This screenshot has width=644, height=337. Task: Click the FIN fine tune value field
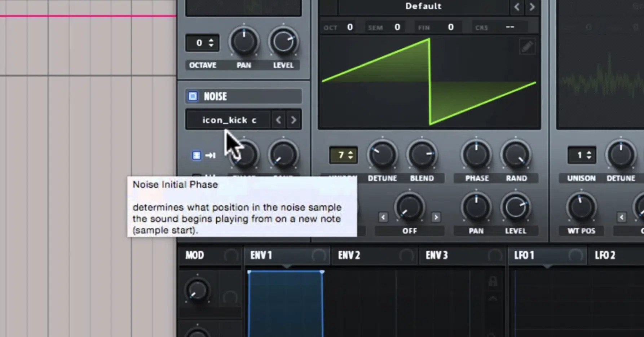click(x=451, y=27)
